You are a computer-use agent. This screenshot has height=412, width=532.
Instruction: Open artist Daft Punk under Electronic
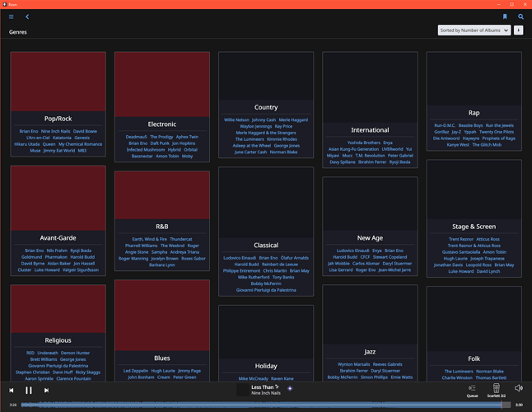click(160, 143)
